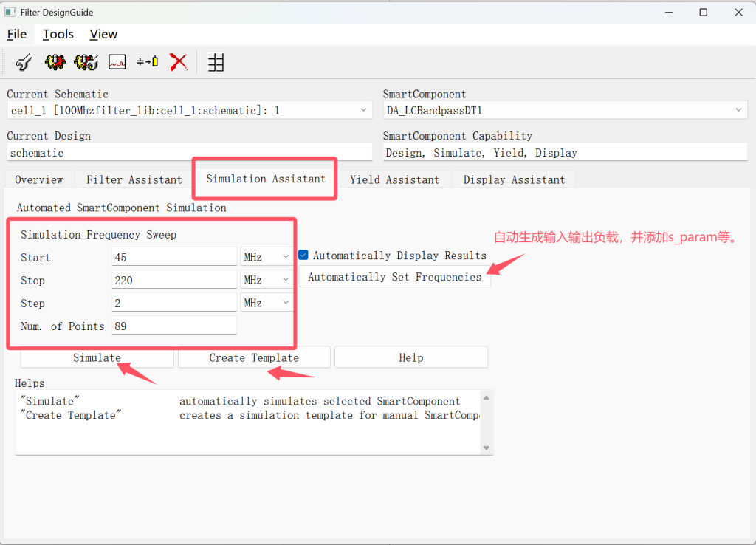
Task: Click the Helps box scroll down arrow
Action: pyautogui.click(x=487, y=448)
